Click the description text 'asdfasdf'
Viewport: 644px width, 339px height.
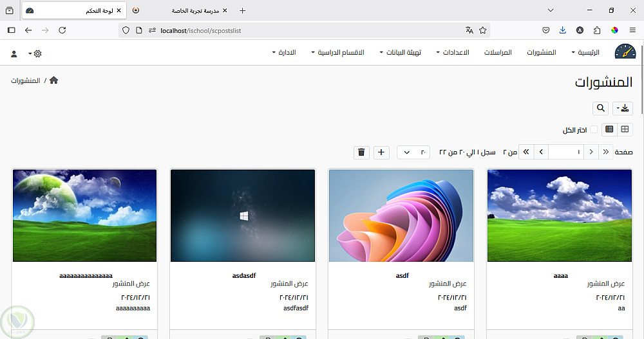click(x=296, y=308)
